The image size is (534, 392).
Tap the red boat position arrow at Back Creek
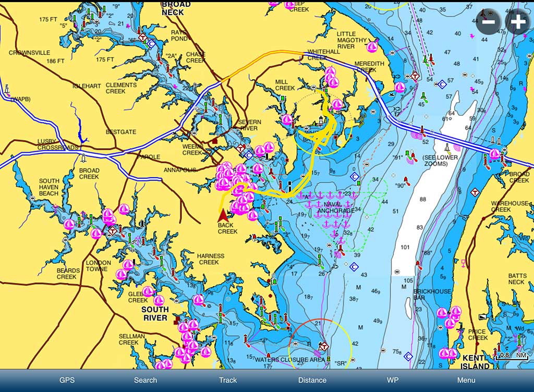coord(223,216)
